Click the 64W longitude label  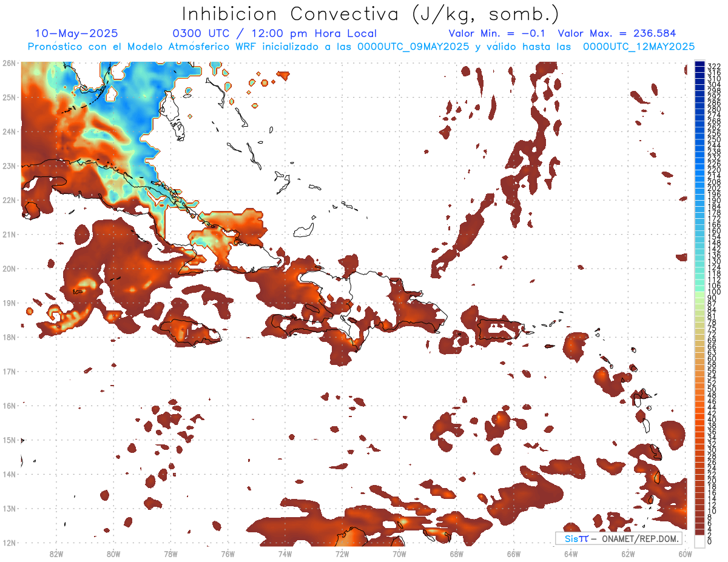(571, 554)
